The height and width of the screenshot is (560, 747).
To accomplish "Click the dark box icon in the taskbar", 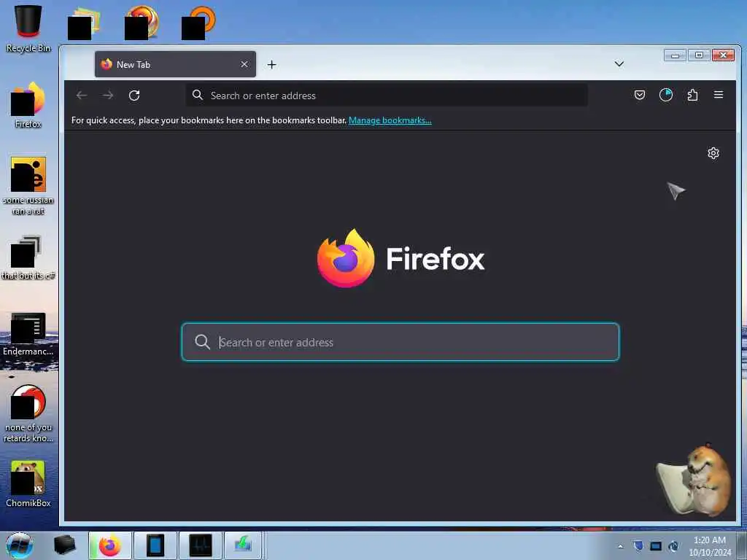I will [64, 545].
